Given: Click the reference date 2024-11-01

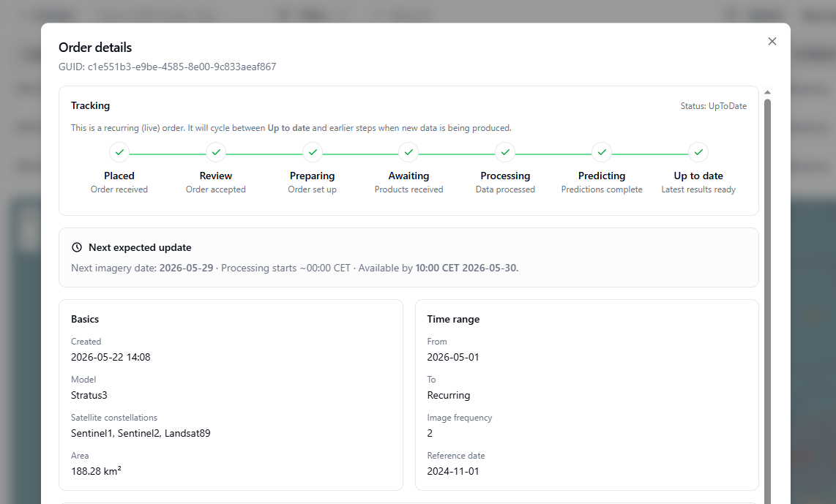Looking at the screenshot, I should (452, 471).
